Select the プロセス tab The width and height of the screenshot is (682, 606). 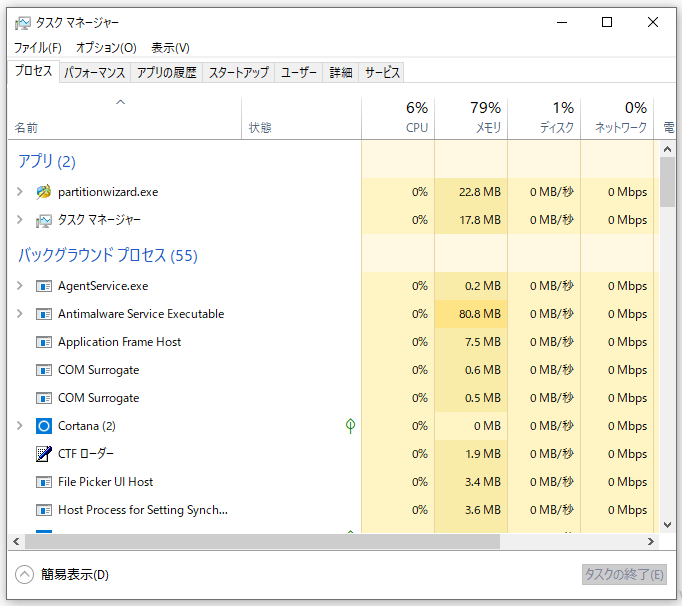(33, 71)
